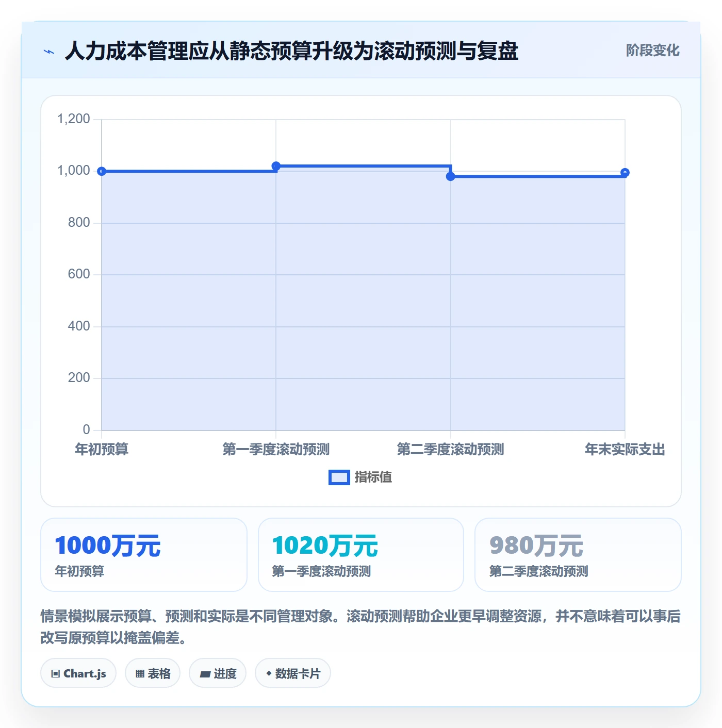Click the 第二季度滚动预测 x-axis label

[x=451, y=449]
